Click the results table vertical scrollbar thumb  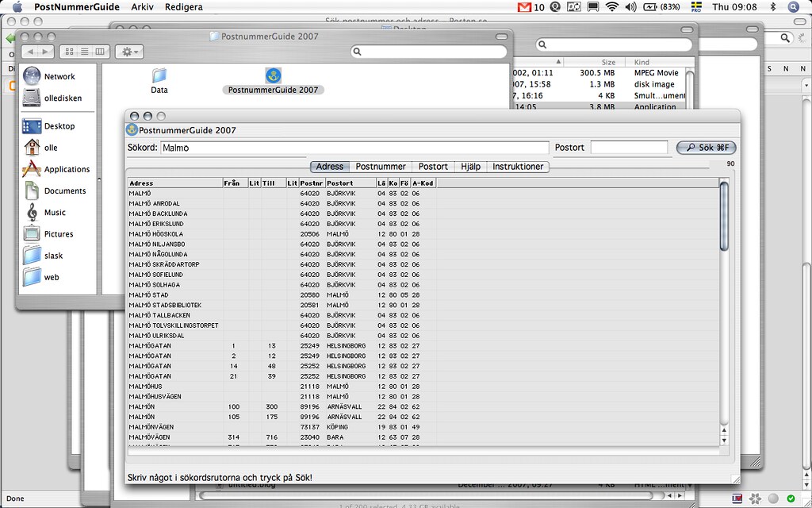pyautogui.click(x=724, y=216)
